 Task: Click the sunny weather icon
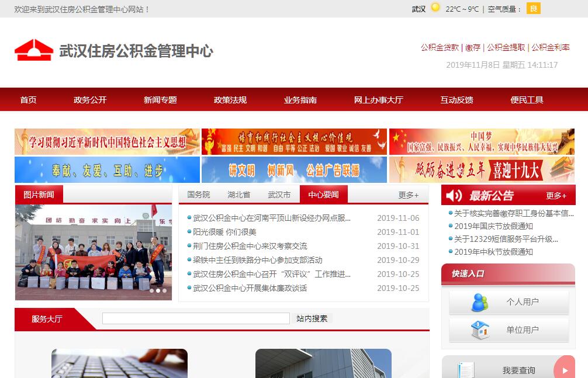[x=435, y=8]
